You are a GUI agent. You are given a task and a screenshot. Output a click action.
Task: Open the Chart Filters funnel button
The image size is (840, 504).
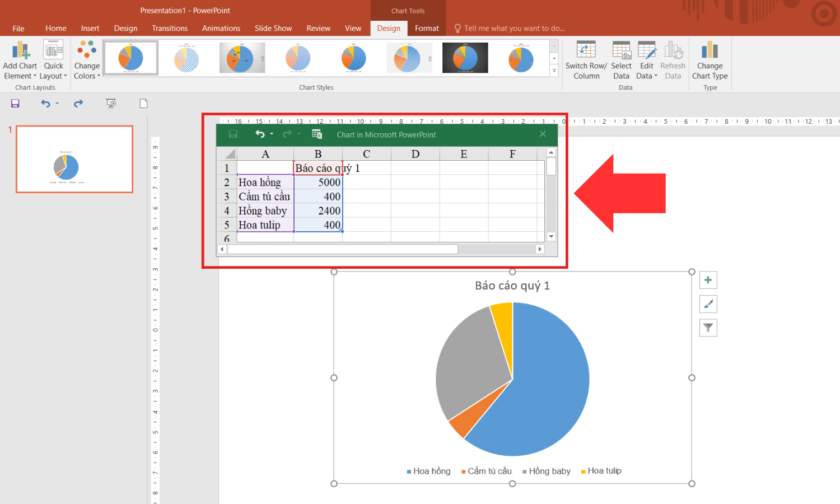(708, 328)
